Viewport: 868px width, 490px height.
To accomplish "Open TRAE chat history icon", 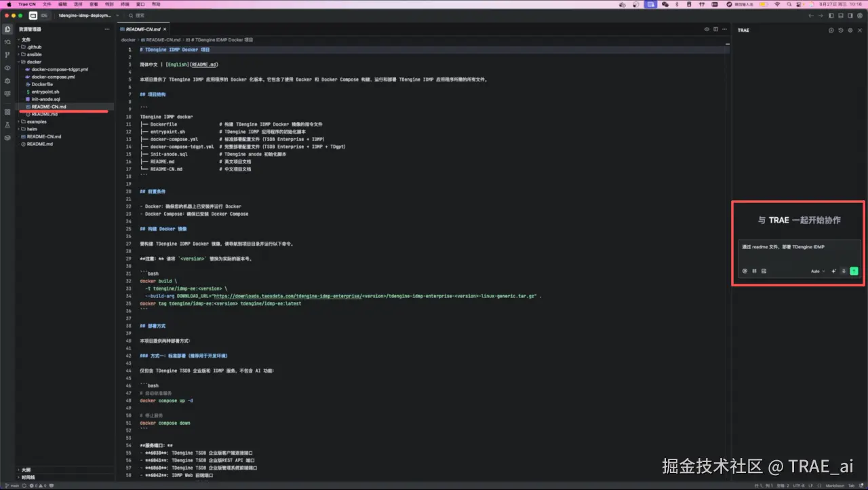I will click(x=841, y=30).
